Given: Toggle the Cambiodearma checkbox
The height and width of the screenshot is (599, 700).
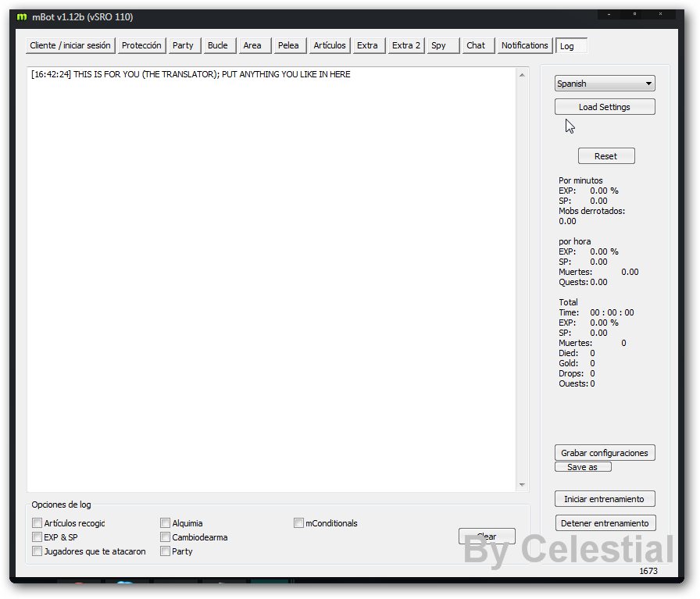Looking at the screenshot, I should [x=165, y=537].
